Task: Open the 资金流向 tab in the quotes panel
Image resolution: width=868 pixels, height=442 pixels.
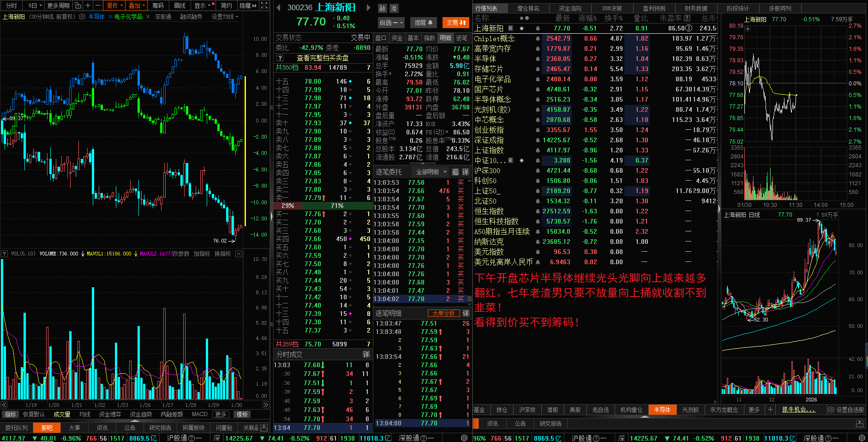Action: (x=570, y=8)
